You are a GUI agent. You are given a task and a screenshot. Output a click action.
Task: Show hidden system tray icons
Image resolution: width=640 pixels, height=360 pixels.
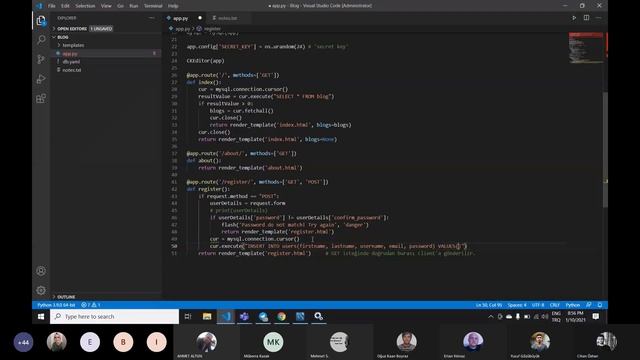(491, 316)
